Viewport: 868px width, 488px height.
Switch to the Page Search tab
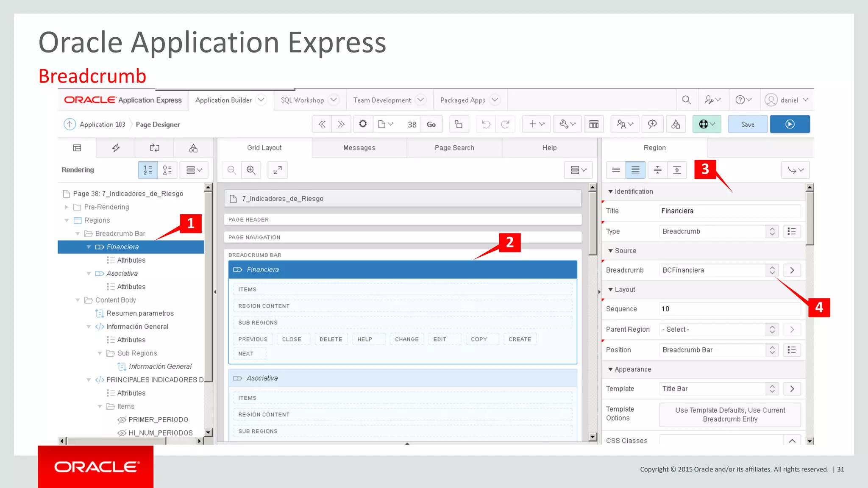[x=454, y=148]
